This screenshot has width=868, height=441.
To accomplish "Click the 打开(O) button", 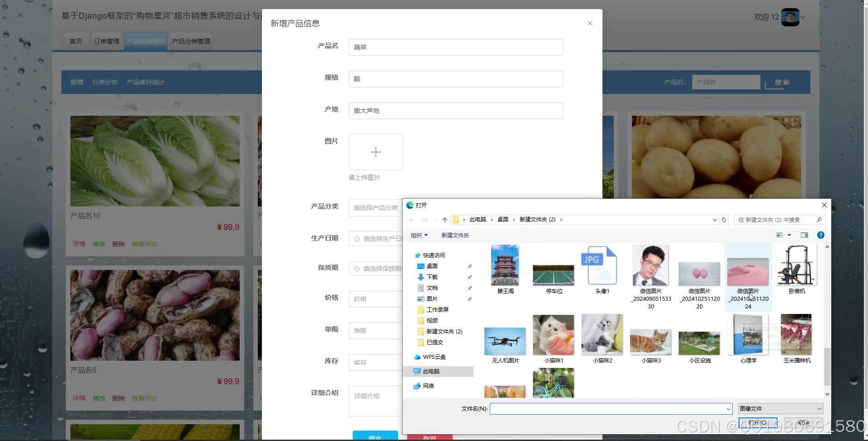I will click(x=758, y=422).
